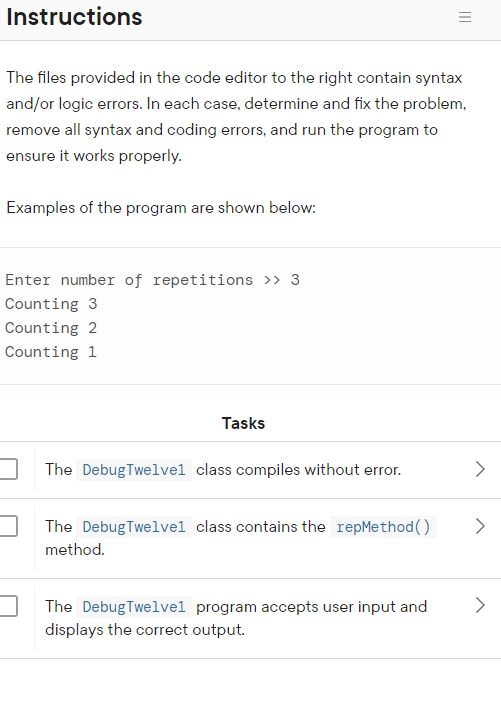Click the repMethod() code label
The width and height of the screenshot is (501, 727).
click(x=383, y=527)
